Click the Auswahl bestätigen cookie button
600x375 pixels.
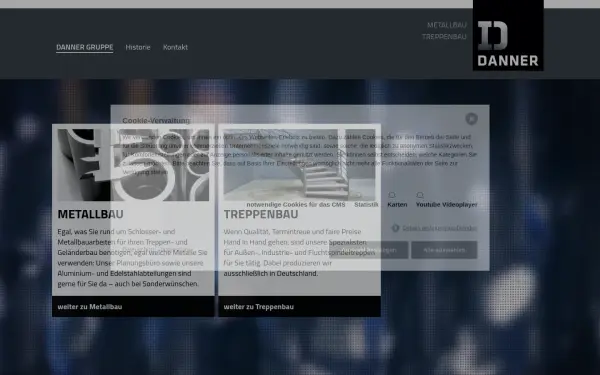point(368,250)
